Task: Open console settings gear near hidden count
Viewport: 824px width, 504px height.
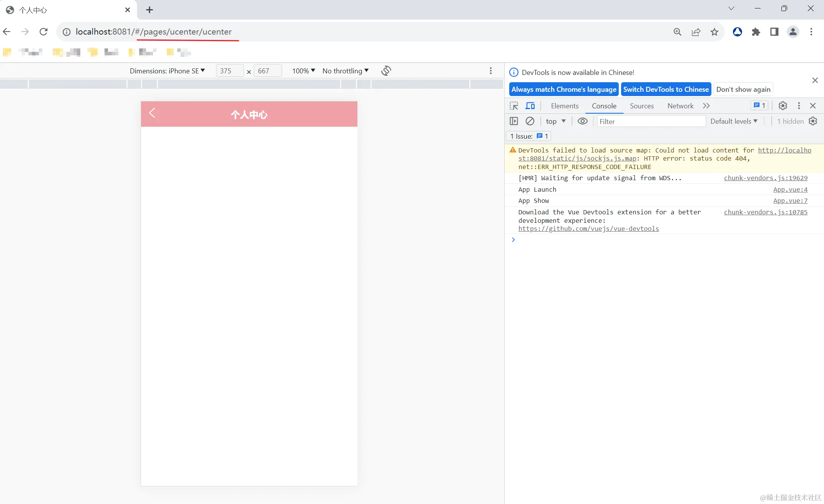Action: point(813,121)
